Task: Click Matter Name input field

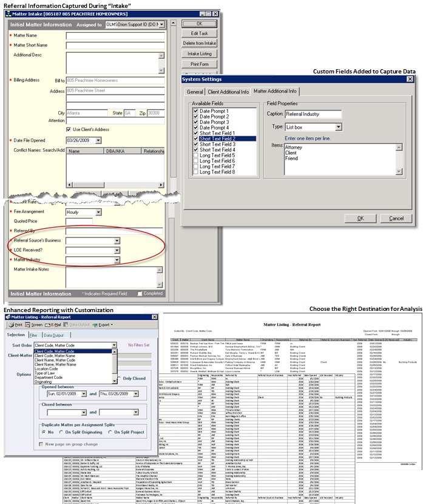Action: [115, 36]
